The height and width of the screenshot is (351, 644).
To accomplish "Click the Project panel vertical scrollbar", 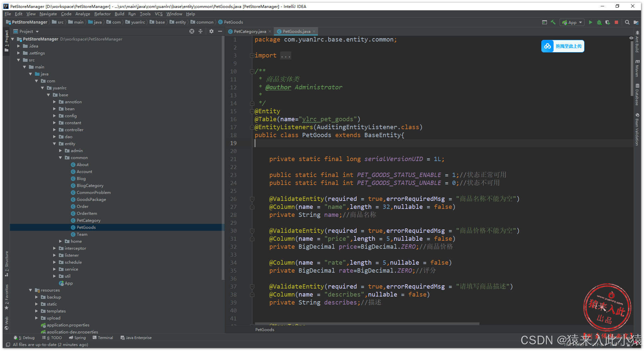I will tap(223, 158).
